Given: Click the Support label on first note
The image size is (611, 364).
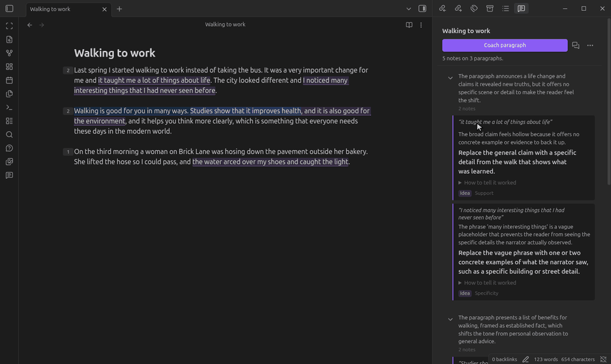Looking at the screenshot, I should 484,193.
